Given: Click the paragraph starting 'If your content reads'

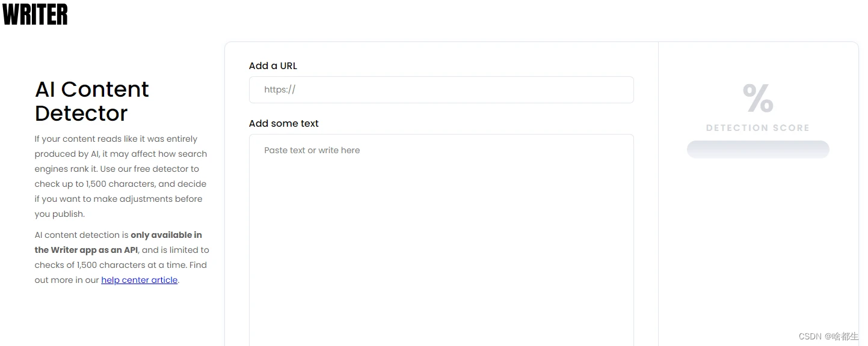Looking at the screenshot, I should click(121, 177).
